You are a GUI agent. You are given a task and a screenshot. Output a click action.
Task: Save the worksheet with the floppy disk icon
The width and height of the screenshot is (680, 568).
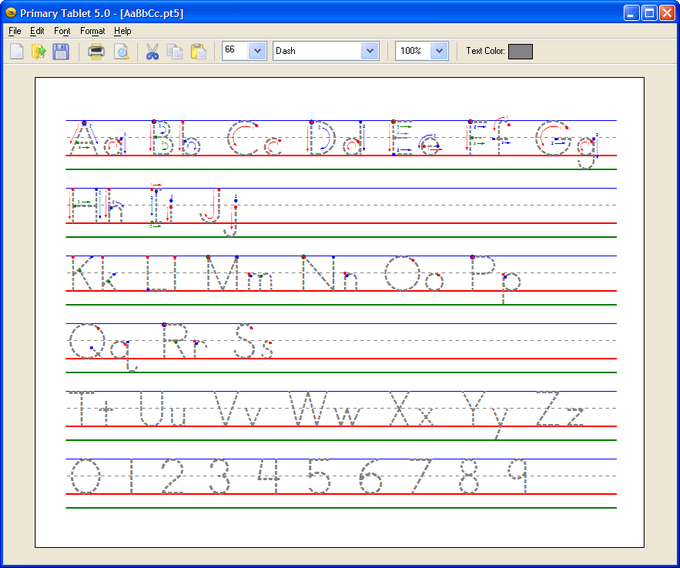point(61,51)
